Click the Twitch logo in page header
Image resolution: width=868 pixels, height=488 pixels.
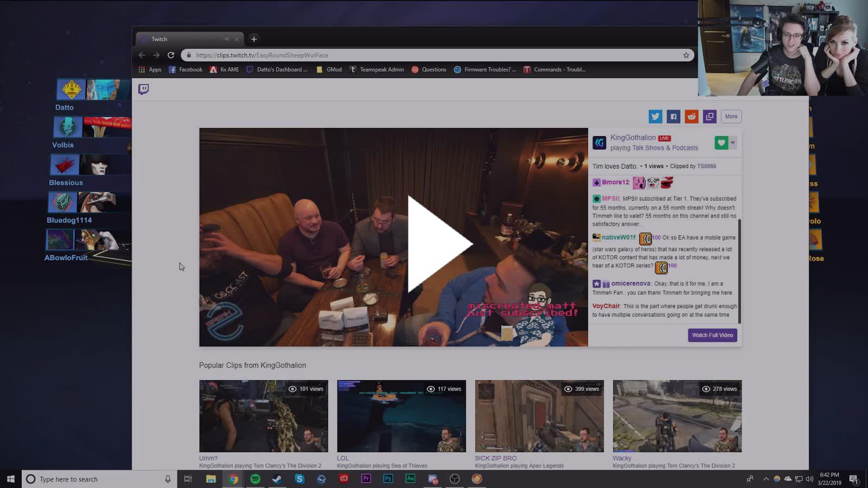(143, 89)
